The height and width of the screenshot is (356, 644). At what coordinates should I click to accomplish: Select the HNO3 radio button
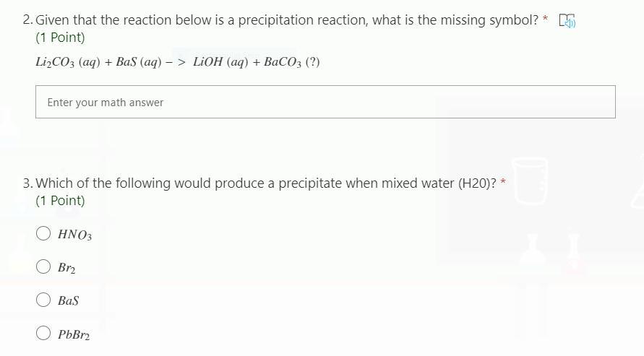point(44,233)
